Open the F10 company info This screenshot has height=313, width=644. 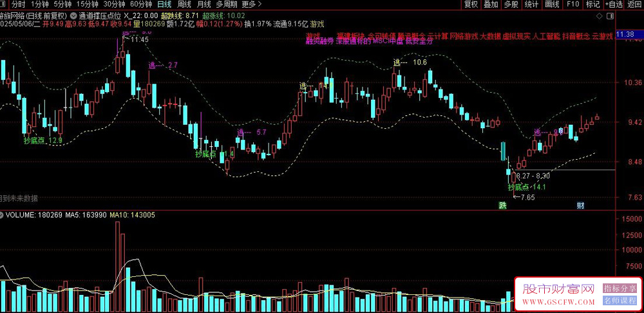point(573,5)
